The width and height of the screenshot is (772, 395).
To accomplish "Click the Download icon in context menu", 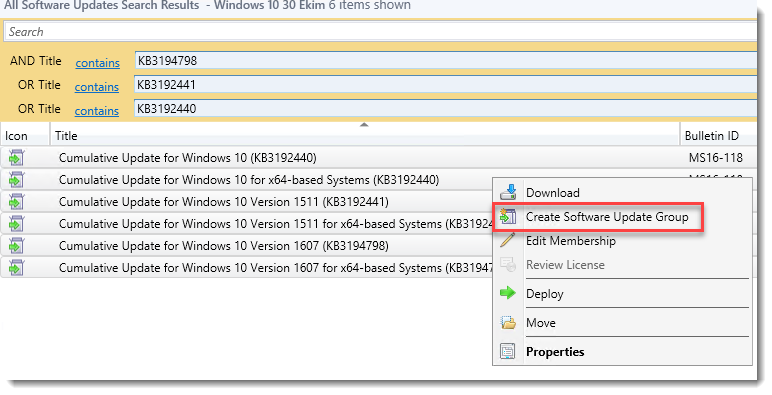I will (508, 192).
